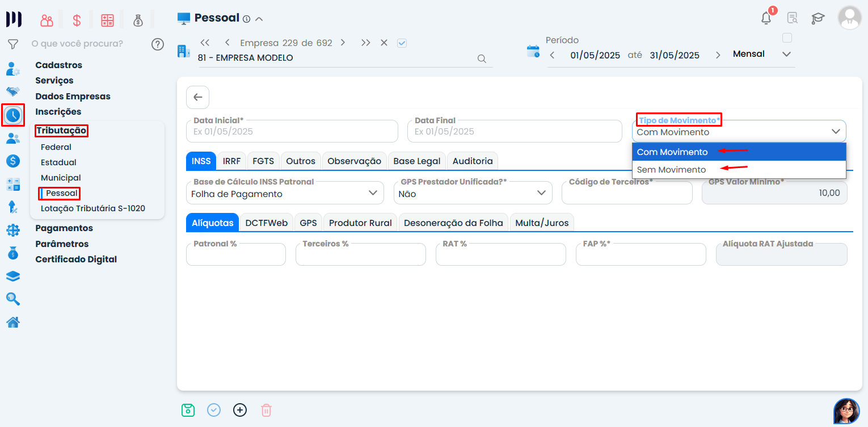Open the calculator icon in top toolbar
868x427 pixels.
[107, 20]
